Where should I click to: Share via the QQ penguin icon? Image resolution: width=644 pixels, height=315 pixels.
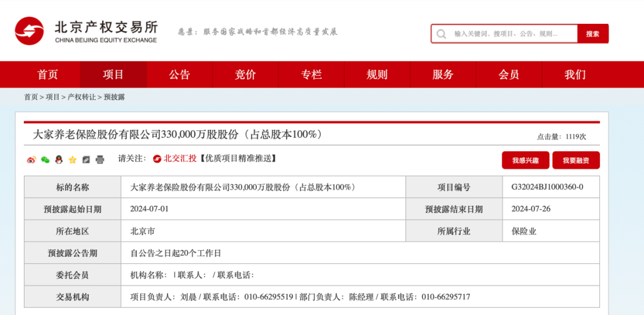[58, 160]
